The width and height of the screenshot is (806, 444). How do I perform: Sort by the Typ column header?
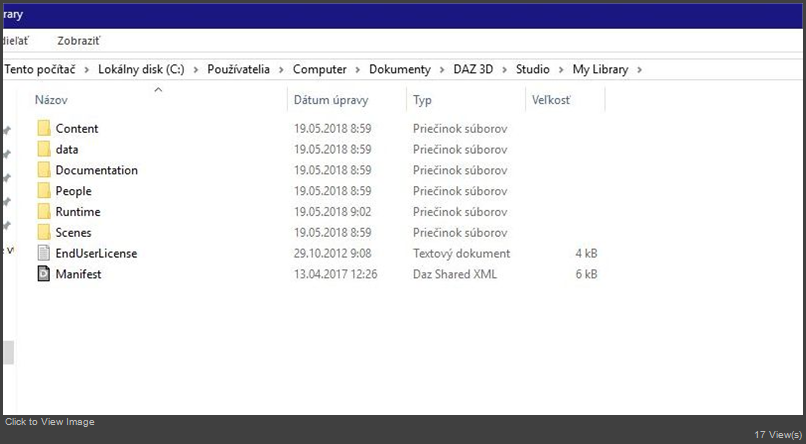click(423, 100)
